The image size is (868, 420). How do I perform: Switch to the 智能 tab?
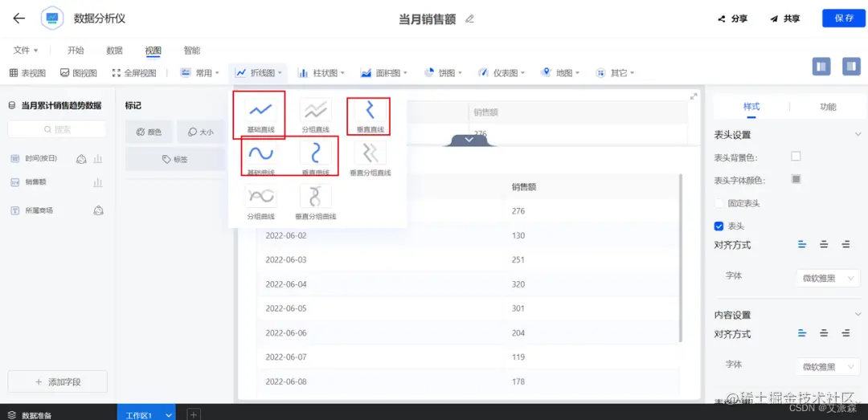pos(192,51)
